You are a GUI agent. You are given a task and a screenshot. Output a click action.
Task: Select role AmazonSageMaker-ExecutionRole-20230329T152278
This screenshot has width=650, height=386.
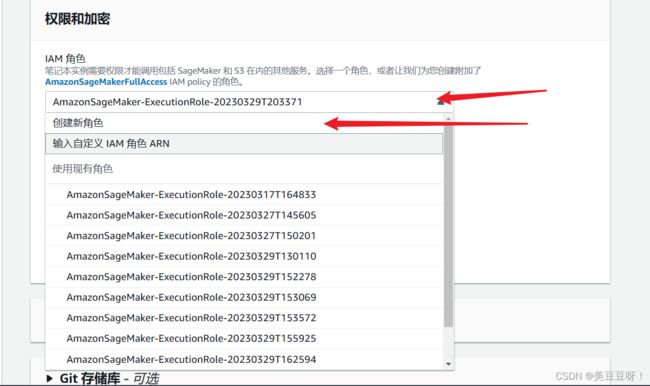244,277
